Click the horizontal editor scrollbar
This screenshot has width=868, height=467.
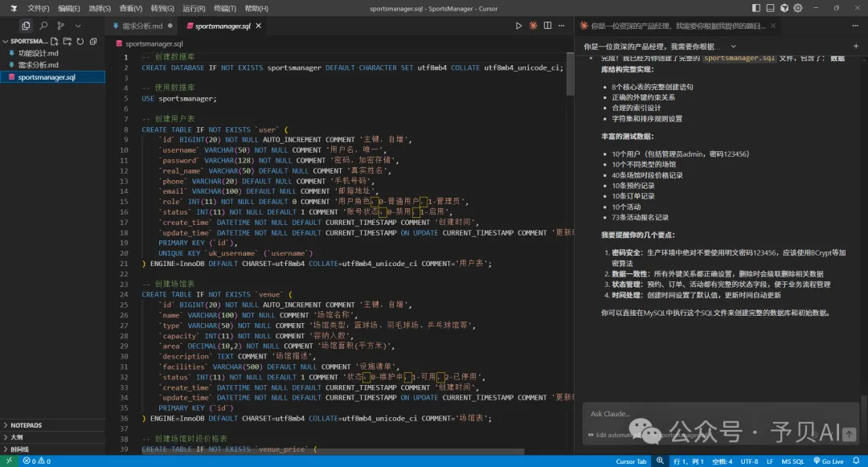tap(332, 452)
